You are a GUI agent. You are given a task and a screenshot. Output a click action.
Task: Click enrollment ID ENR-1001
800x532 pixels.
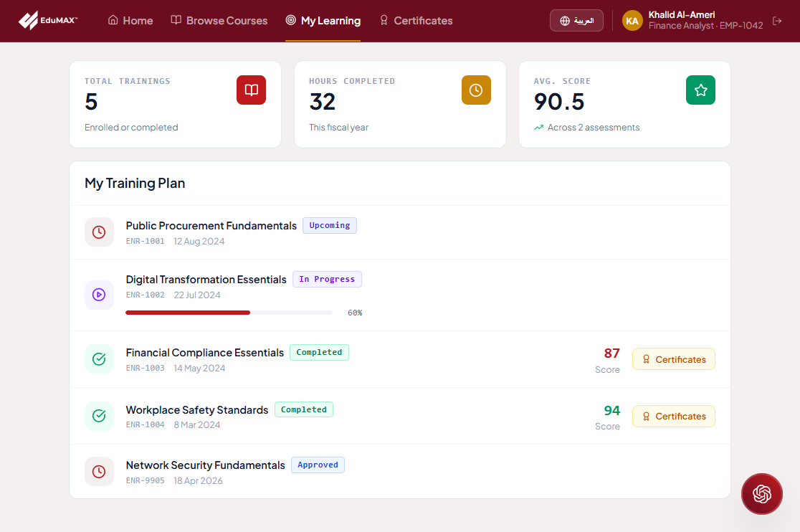(146, 241)
